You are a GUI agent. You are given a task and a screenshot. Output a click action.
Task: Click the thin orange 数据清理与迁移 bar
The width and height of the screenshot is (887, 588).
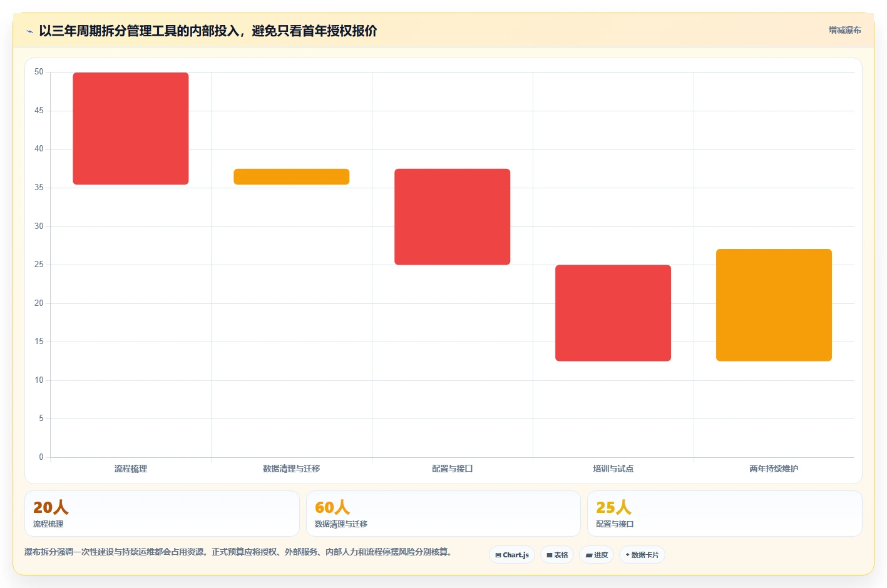[x=292, y=176]
